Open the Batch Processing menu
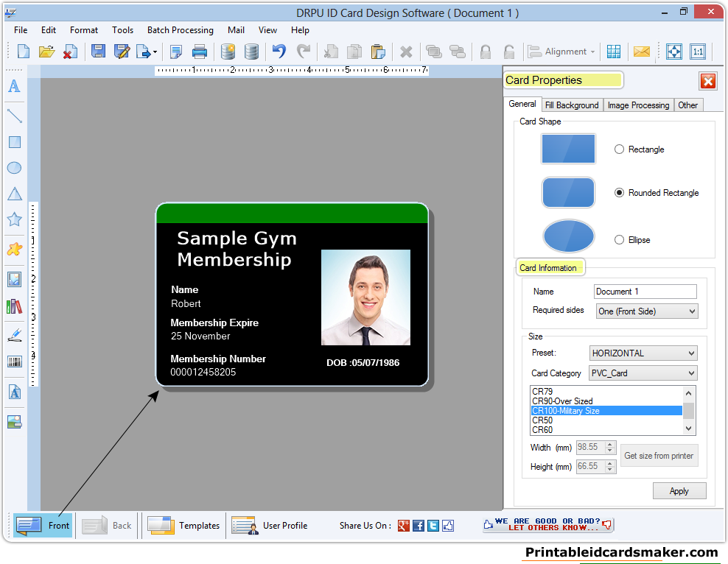Image resolution: width=728 pixels, height=564 pixels. coord(180,30)
